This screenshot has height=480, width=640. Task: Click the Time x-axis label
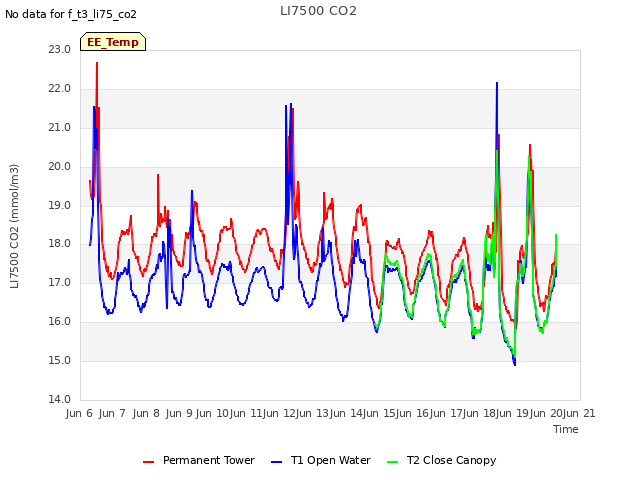pyautogui.click(x=566, y=429)
